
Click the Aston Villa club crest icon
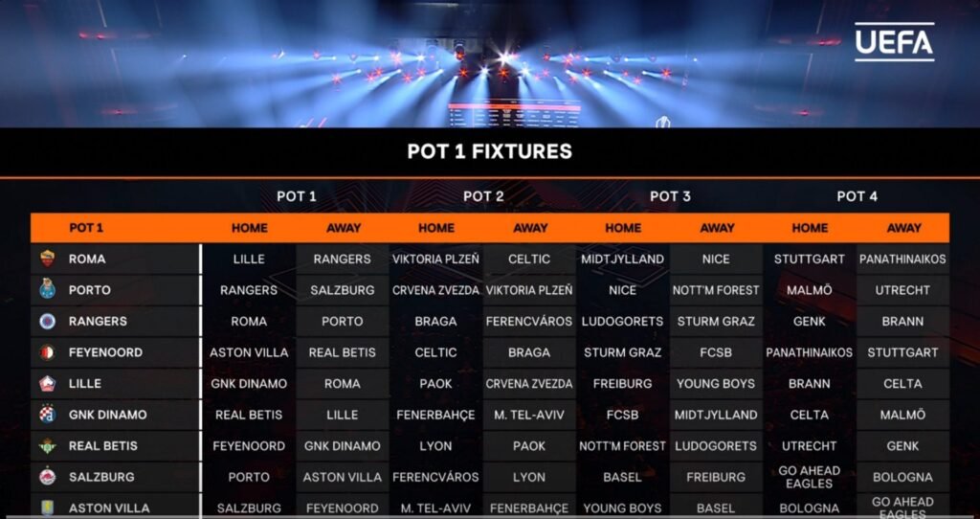48,508
